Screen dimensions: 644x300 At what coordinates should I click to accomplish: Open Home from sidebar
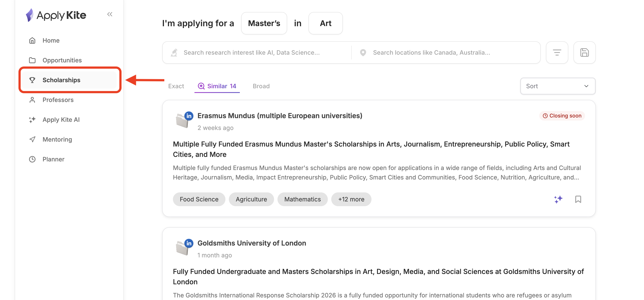(51, 40)
